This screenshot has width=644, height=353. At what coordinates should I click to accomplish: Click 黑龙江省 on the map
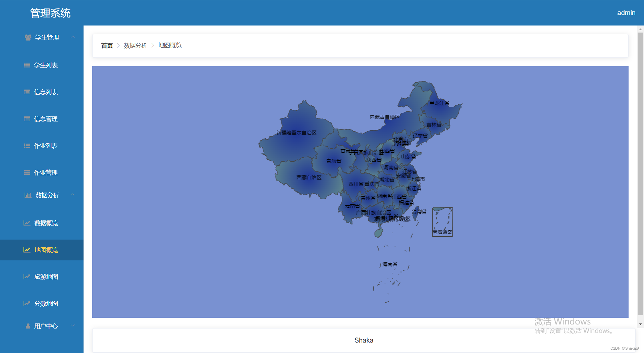pyautogui.click(x=439, y=103)
